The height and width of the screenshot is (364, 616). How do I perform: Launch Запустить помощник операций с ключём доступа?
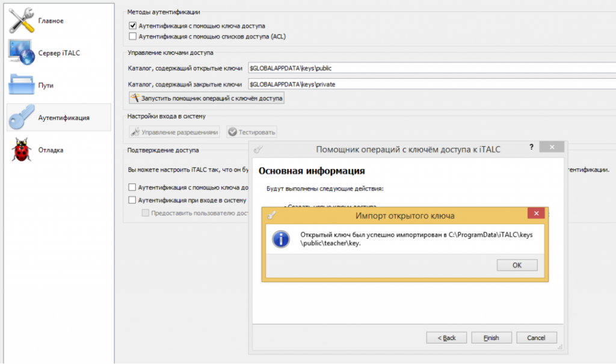pos(206,98)
